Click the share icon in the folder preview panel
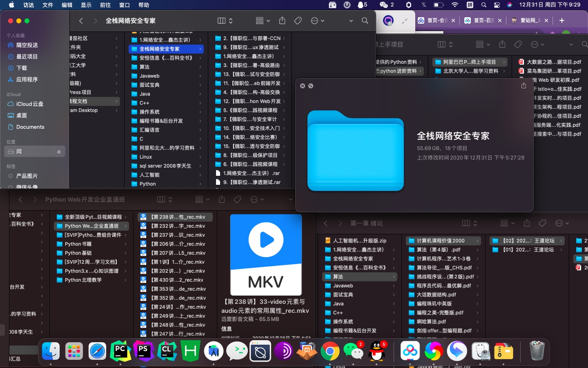The height and width of the screenshot is (368, 588). tap(523, 85)
